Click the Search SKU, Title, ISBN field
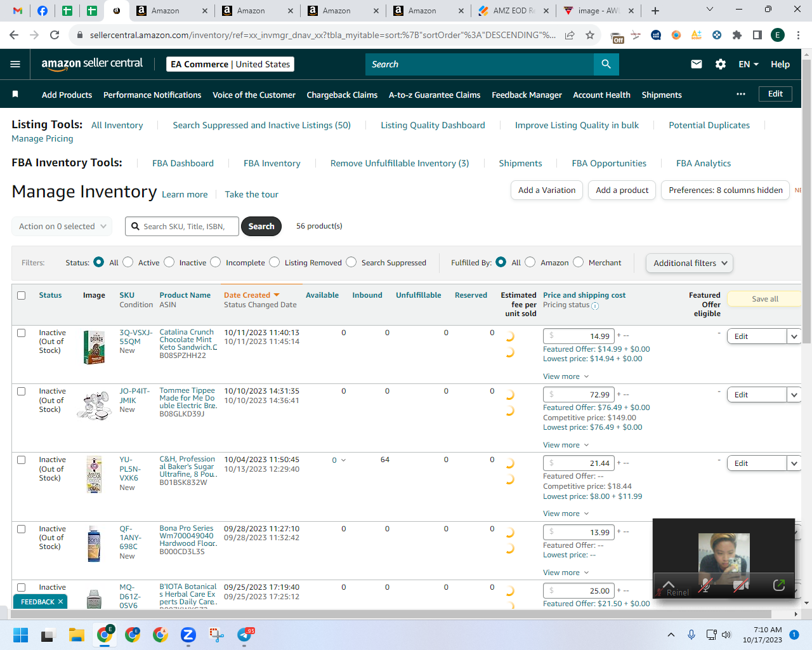The height and width of the screenshot is (650, 812). click(182, 227)
